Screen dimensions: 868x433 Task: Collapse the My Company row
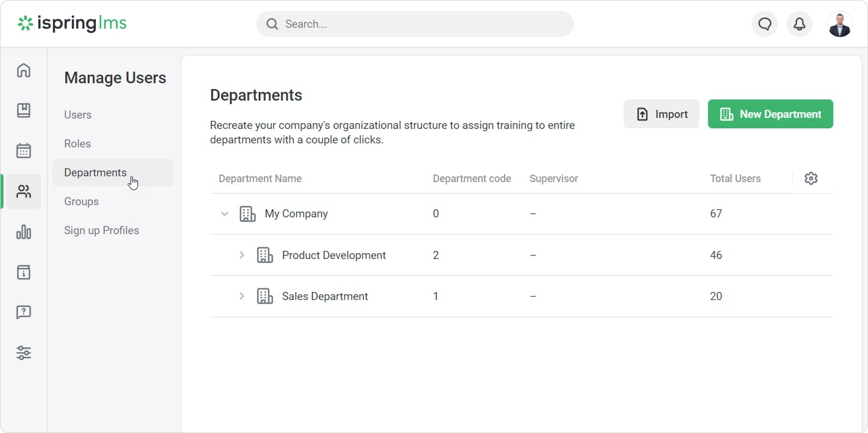[224, 214]
